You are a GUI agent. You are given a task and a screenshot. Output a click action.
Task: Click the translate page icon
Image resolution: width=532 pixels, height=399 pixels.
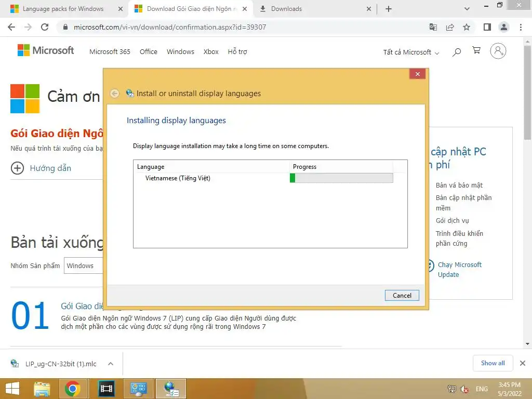point(433,27)
